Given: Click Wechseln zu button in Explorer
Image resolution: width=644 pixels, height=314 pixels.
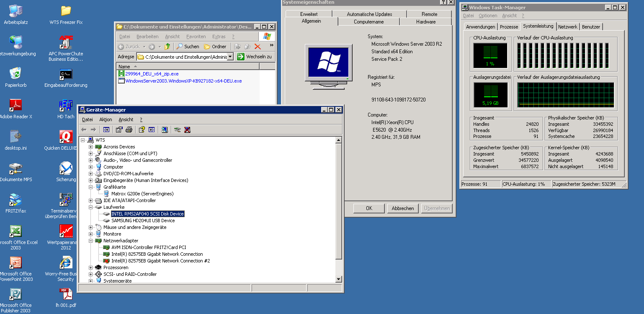Looking at the screenshot, I should coord(255,57).
